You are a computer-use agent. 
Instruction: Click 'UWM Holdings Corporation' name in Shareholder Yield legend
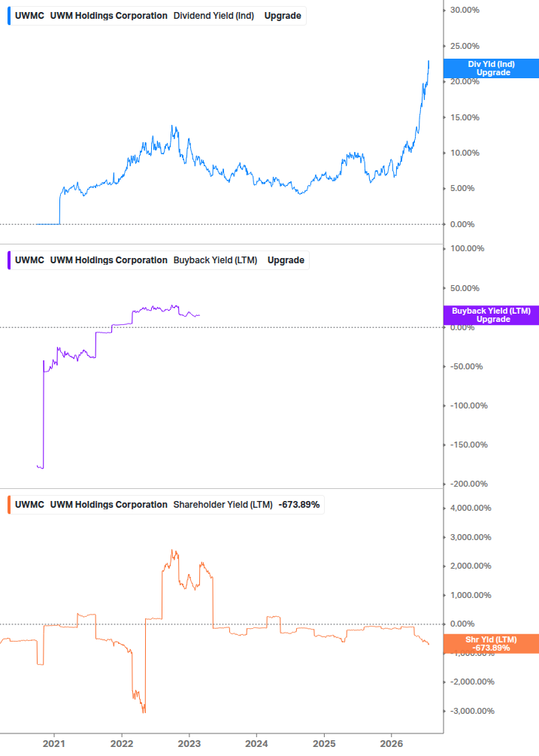click(109, 504)
